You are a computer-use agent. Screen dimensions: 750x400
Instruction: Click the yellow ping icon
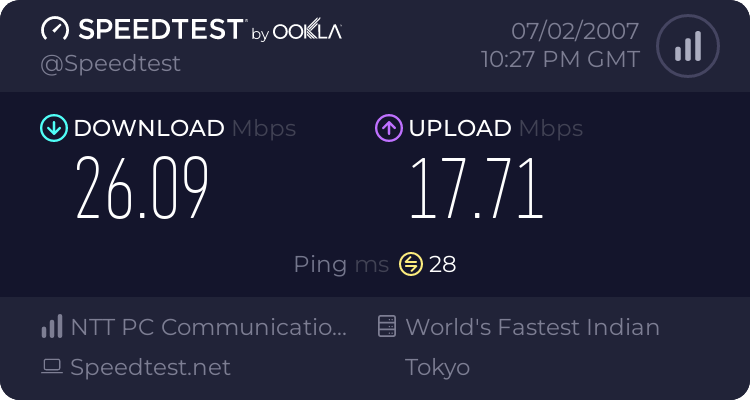(x=411, y=264)
